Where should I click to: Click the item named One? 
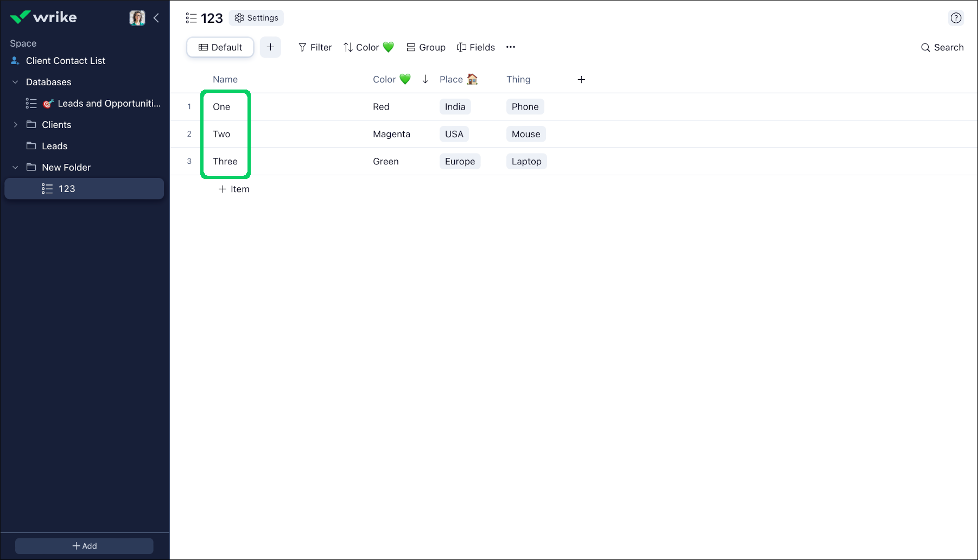pyautogui.click(x=221, y=107)
